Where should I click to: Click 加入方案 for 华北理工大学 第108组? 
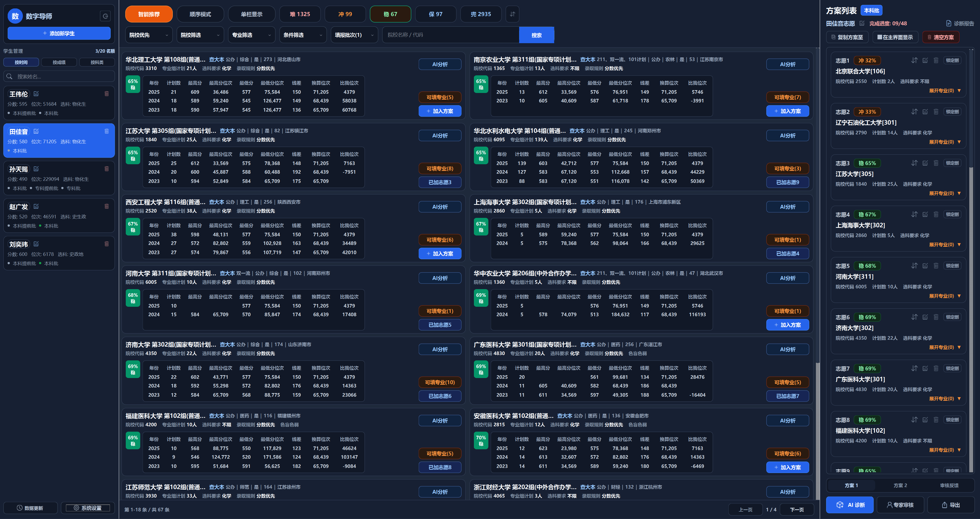[440, 111]
